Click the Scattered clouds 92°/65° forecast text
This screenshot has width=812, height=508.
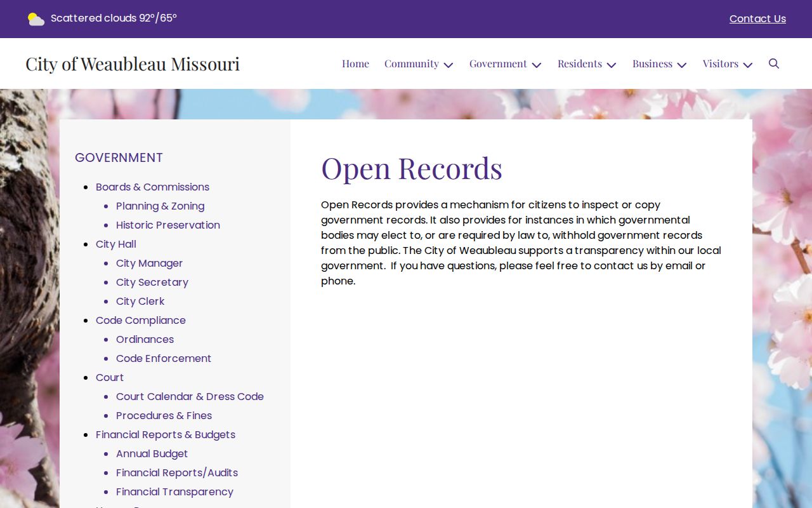pyautogui.click(x=114, y=18)
